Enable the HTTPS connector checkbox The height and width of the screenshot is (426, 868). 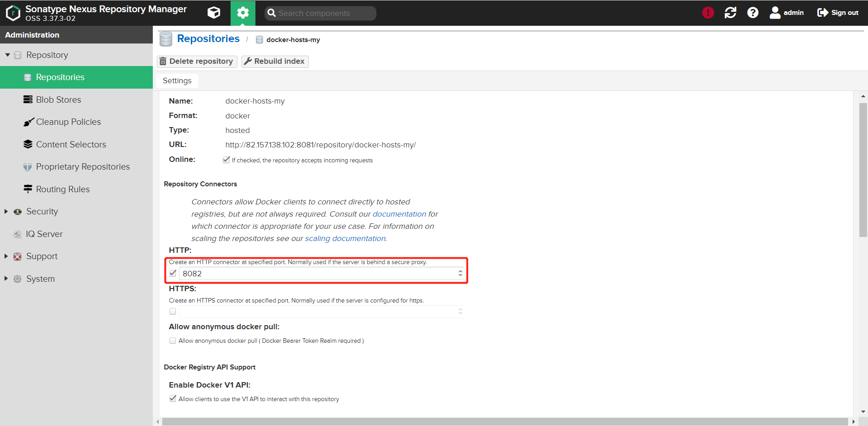(173, 311)
